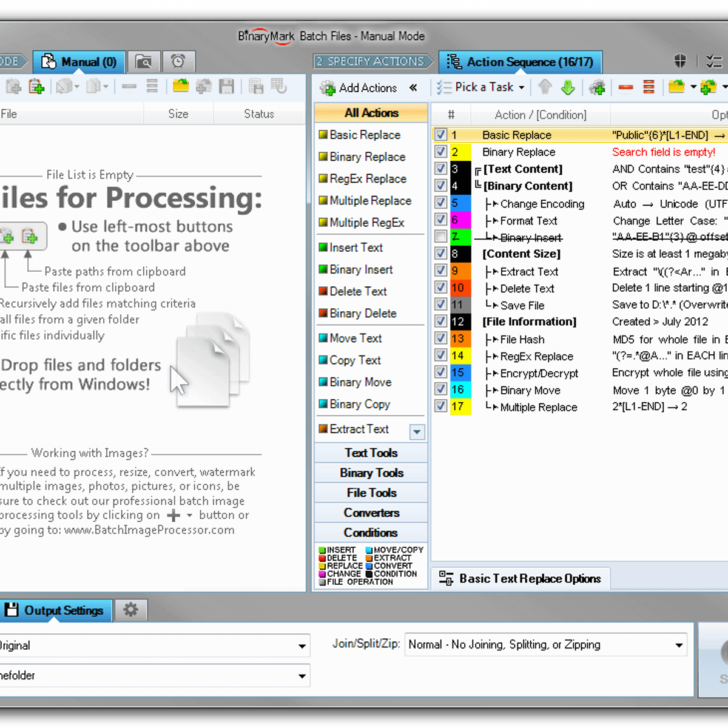Open the add files dropdown arrow in the file toolbar
The height and width of the screenshot is (728, 728).
(106, 87)
